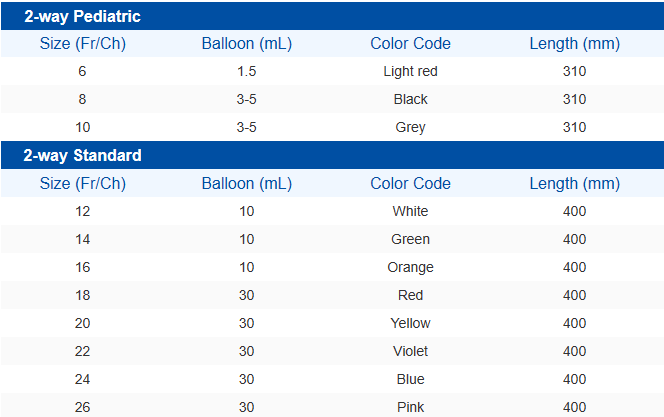Click Length (mm) header under 2-way Standard

tap(574, 183)
